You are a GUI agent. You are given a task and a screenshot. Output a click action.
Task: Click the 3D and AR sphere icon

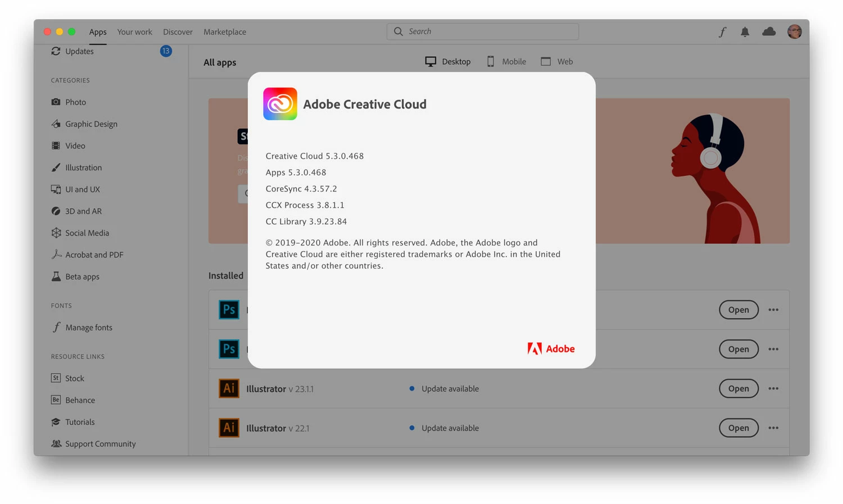[56, 211]
